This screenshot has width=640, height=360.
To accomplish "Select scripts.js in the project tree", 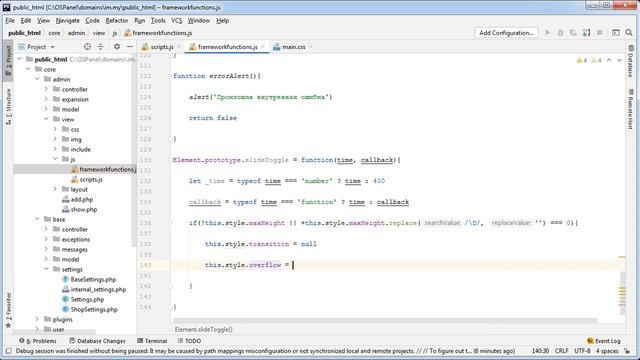I will point(91,180).
